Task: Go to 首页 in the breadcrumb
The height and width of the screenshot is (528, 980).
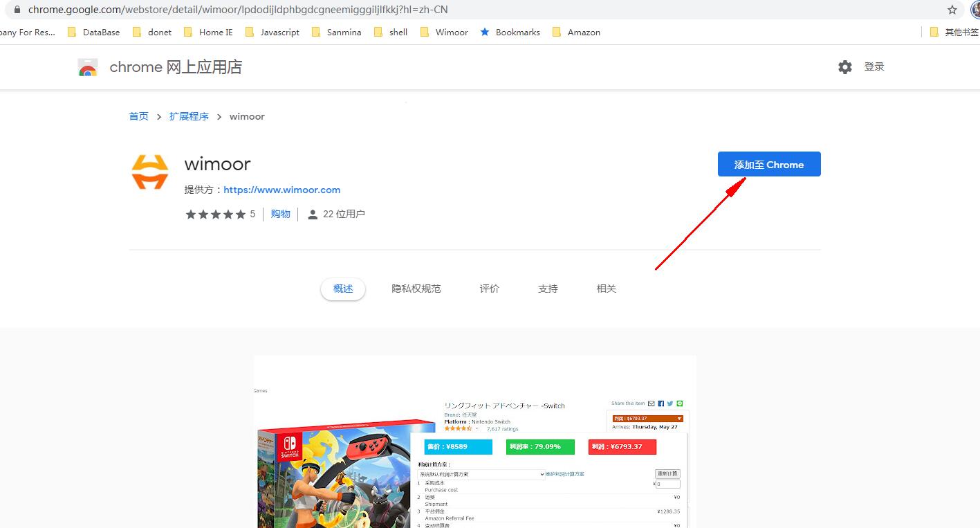Action: (138, 116)
